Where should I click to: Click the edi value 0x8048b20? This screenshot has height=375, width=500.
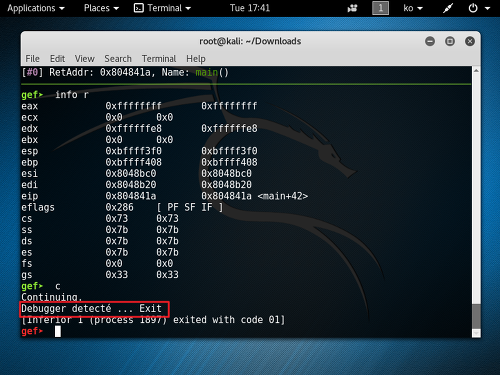click(131, 185)
